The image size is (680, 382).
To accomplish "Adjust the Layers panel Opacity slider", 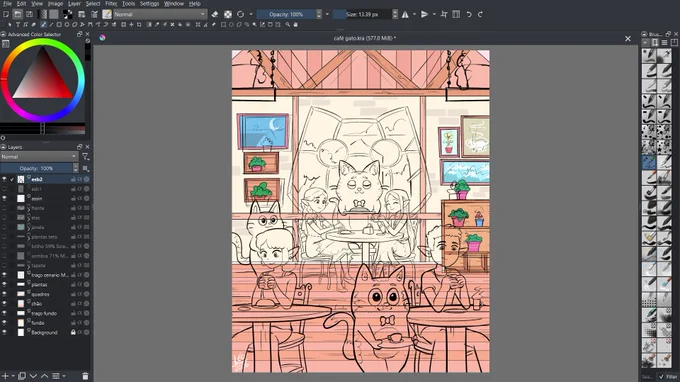I will pyautogui.click(x=36, y=168).
